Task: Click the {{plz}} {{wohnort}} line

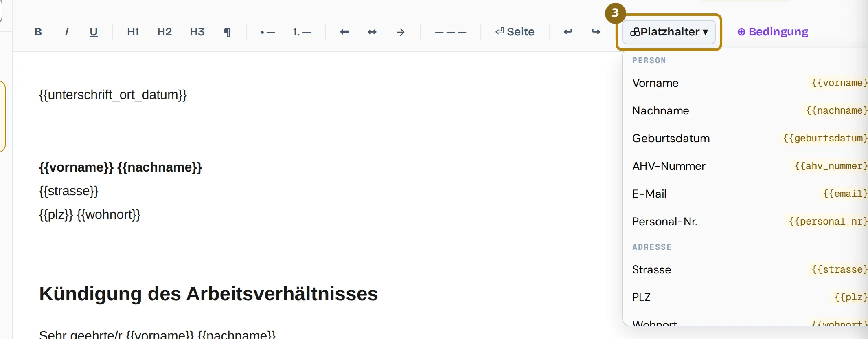Action: point(90,215)
